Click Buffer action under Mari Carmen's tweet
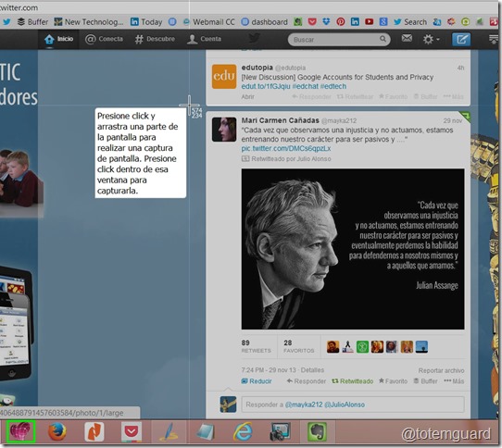Image resolution: width=502 pixels, height=448 pixels. click(425, 381)
